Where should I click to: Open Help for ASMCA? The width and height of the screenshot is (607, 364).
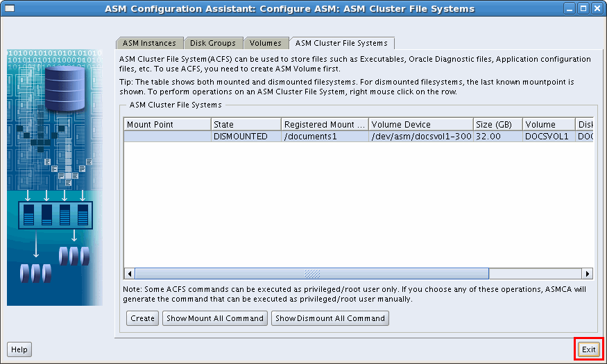pyautogui.click(x=19, y=349)
